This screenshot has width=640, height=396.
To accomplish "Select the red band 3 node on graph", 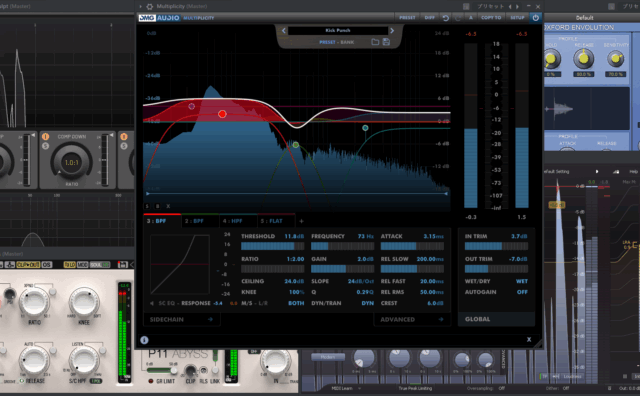I will click(x=222, y=114).
